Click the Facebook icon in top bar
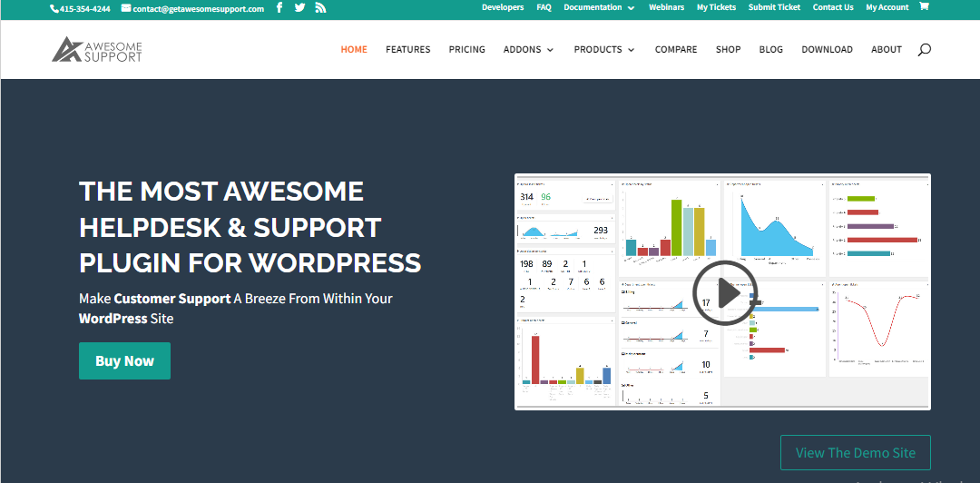The height and width of the screenshot is (483, 980). (279, 8)
